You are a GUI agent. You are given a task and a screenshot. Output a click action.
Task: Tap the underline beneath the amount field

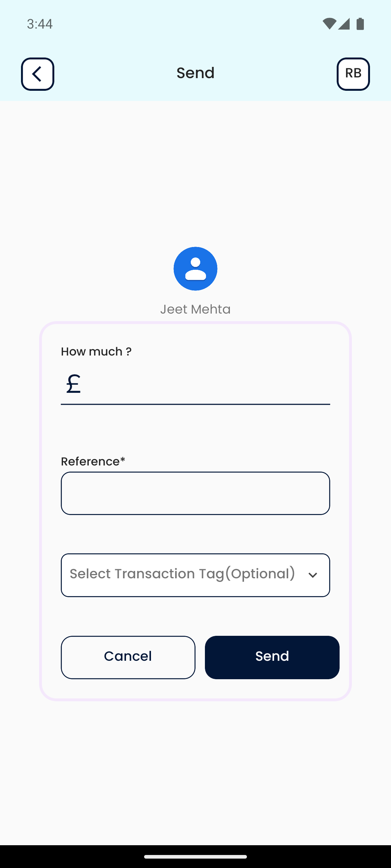pos(195,404)
